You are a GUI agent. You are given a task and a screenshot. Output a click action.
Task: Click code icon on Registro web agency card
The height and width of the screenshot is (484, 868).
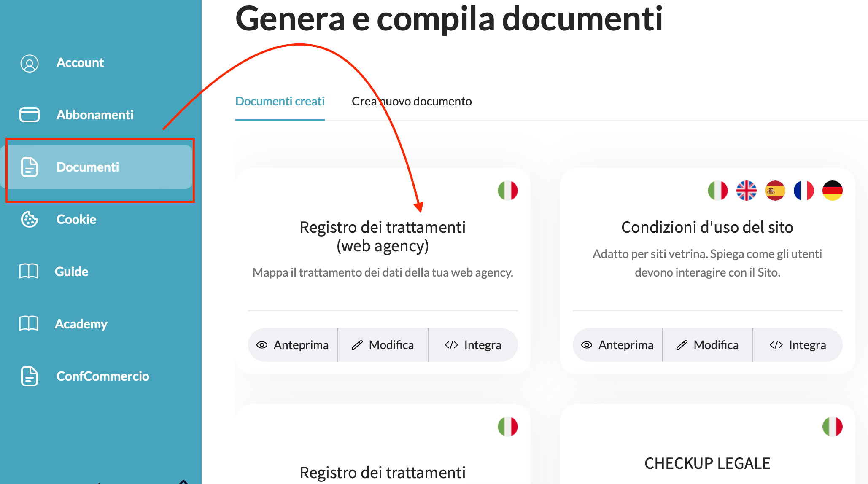point(451,345)
